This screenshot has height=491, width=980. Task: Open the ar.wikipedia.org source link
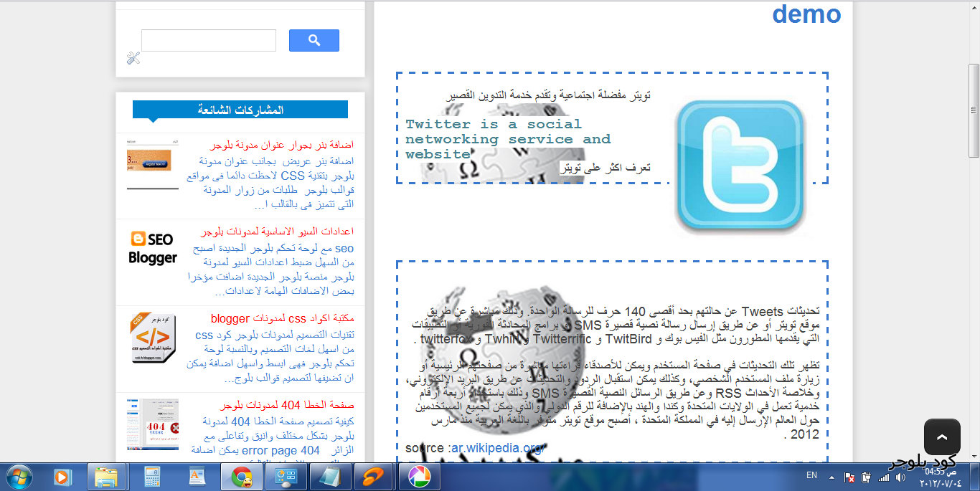498,449
